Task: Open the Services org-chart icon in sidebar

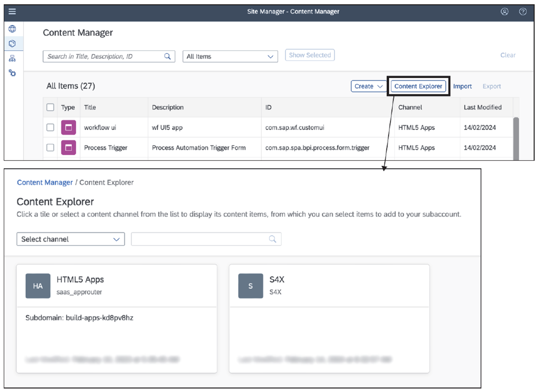Action: [x=12, y=58]
